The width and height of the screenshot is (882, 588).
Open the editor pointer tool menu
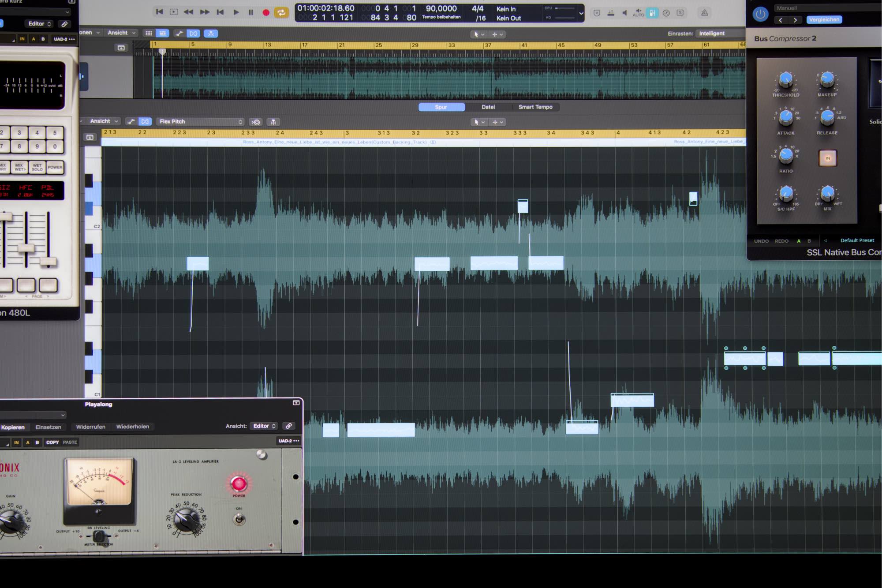point(479,122)
